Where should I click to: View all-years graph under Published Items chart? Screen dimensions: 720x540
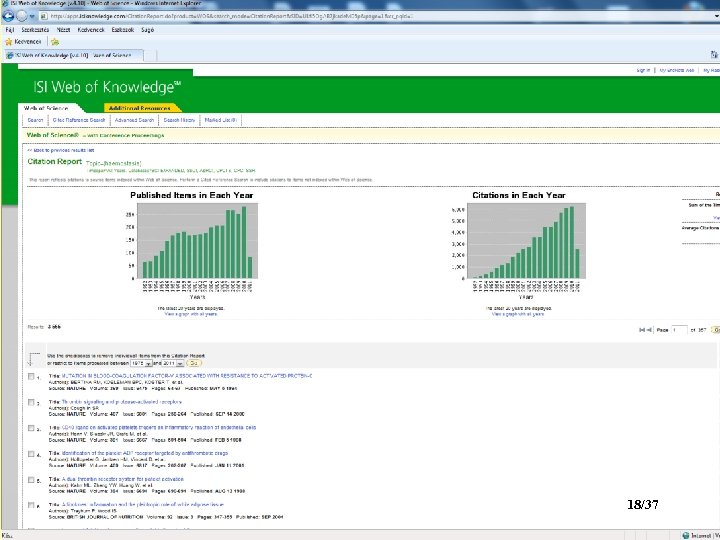pos(191,314)
